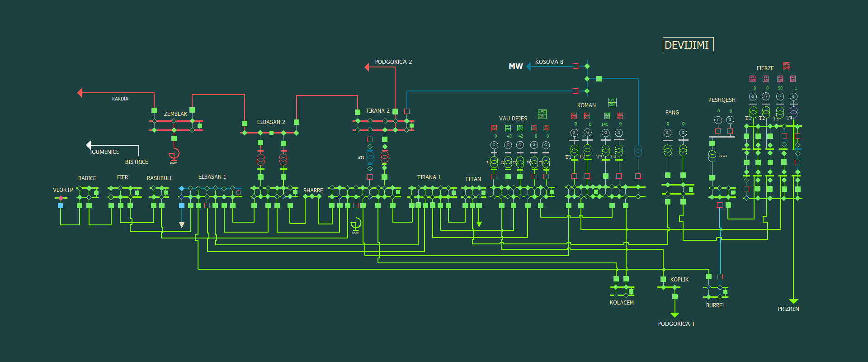Toggle the VAU DEJES station LFC ON indicator
The width and height of the screenshot is (868, 362).
[542, 114]
